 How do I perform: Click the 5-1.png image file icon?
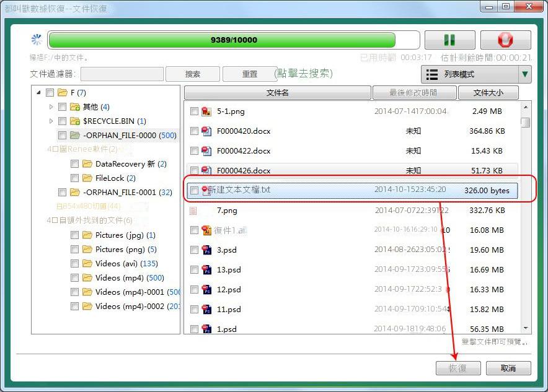pos(206,111)
